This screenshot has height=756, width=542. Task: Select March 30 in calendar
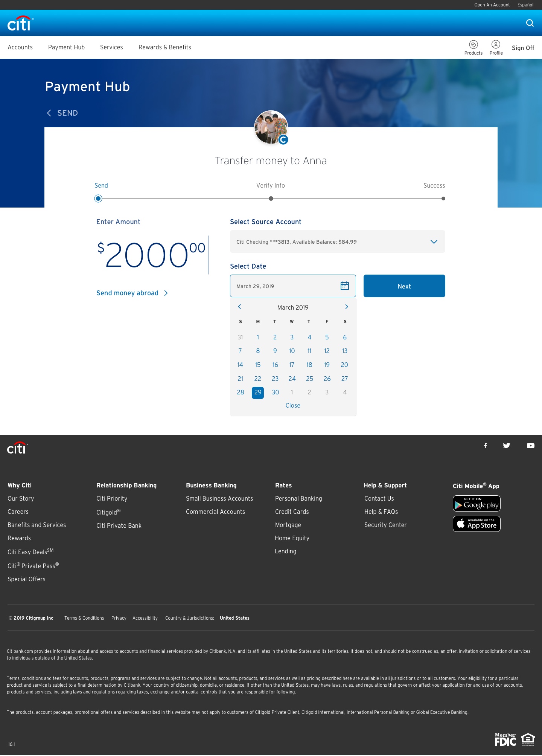[276, 393]
